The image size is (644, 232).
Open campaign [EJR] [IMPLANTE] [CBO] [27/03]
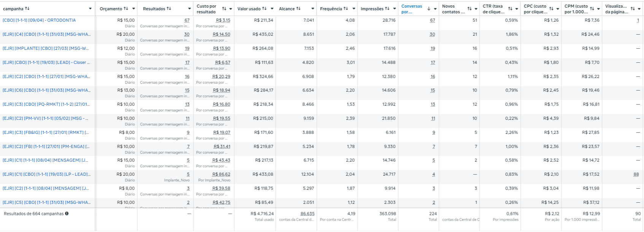46,48
